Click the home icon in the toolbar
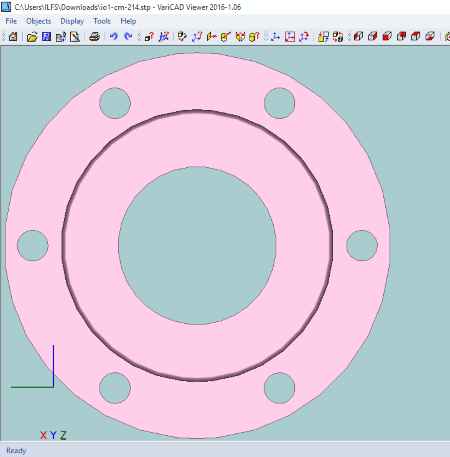The width and height of the screenshot is (450, 457). click(x=13, y=36)
